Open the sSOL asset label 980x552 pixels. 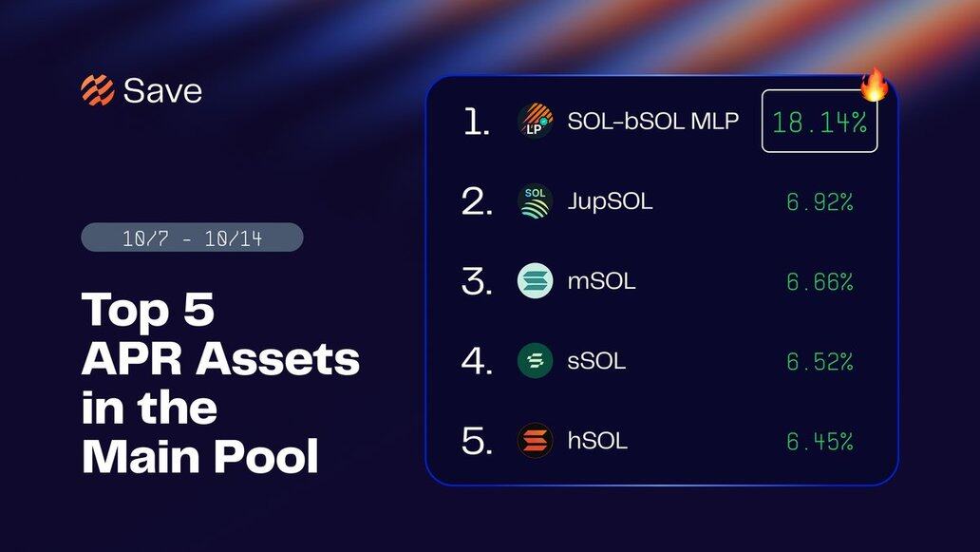[x=596, y=361]
